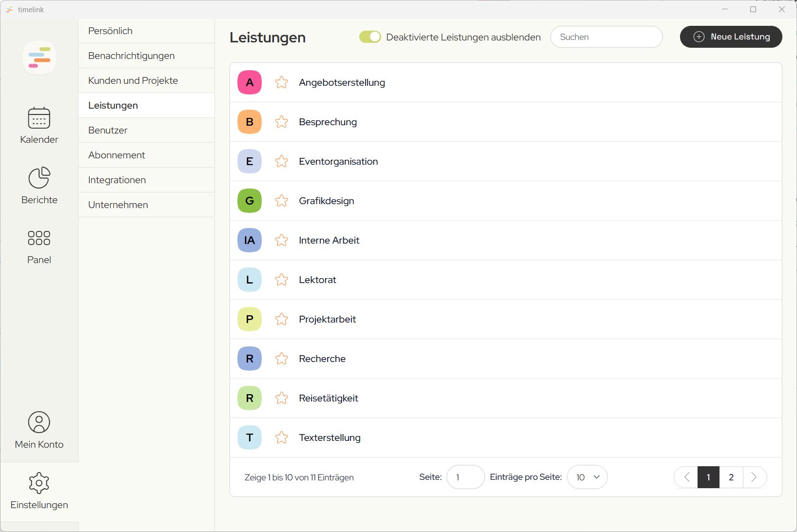The image size is (797, 532).
Task: Open the Reisetätigkeit entry
Action: click(506, 398)
